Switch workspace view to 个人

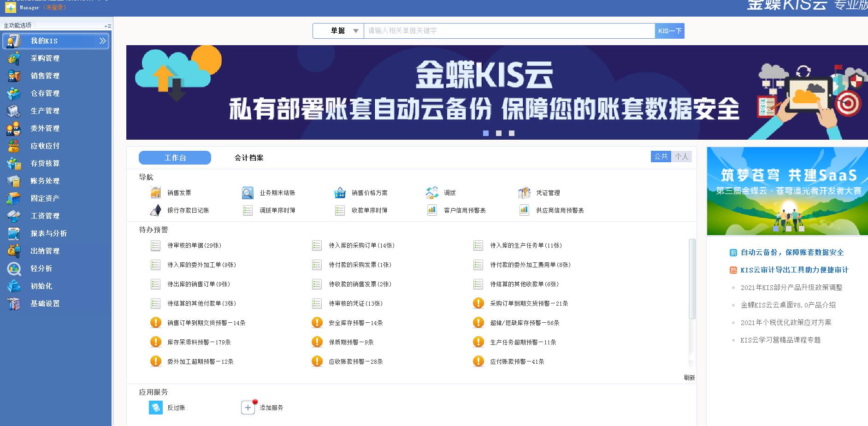tap(681, 157)
